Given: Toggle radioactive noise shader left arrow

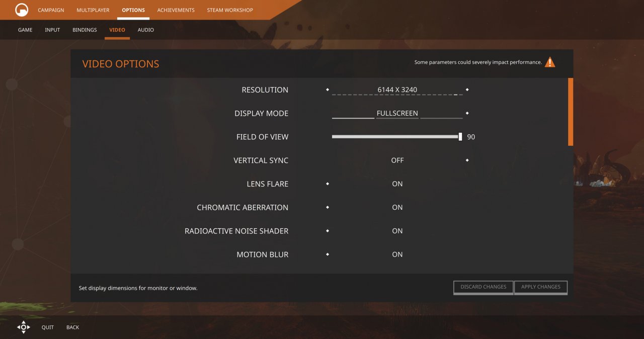Looking at the screenshot, I should 328,231.
